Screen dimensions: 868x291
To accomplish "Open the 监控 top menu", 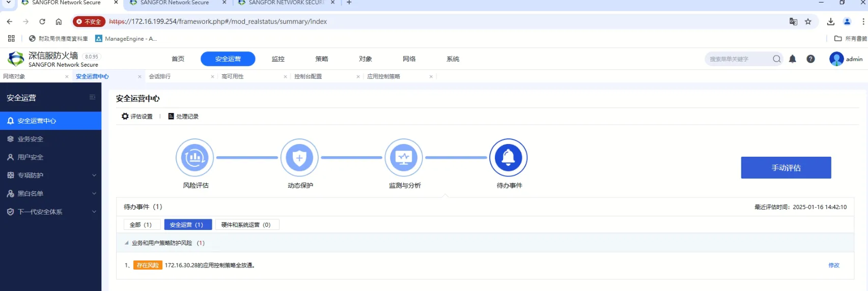I will point(278,59).
